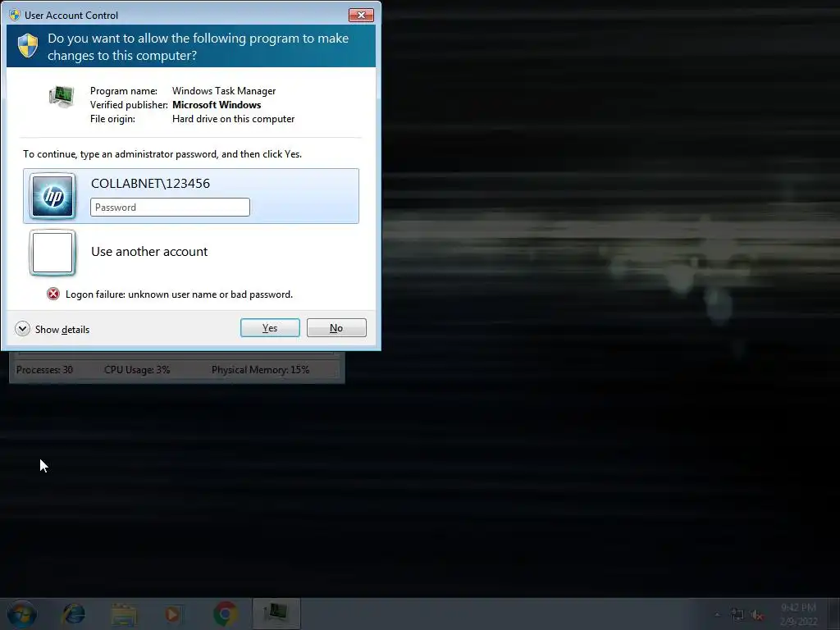Viewport: 840px width, 630px height.
Task: Click the Yes button in UAC dialog
Action: click(270, 328)
